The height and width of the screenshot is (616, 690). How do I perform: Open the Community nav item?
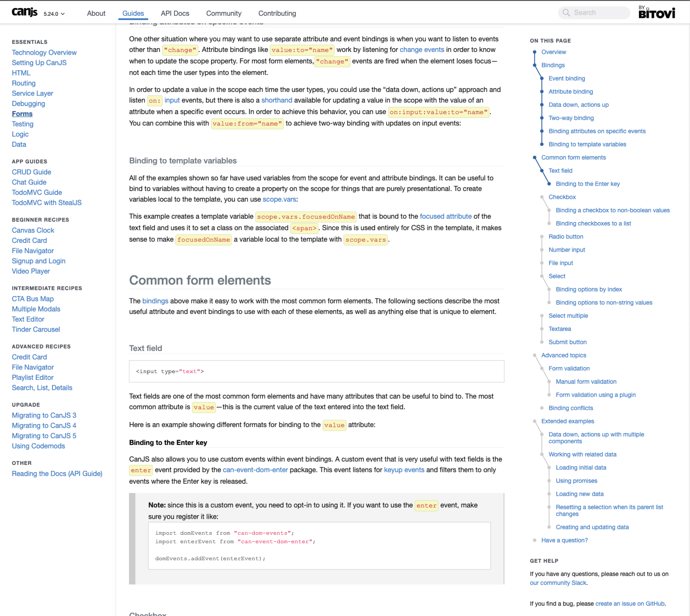coord(224,14)
